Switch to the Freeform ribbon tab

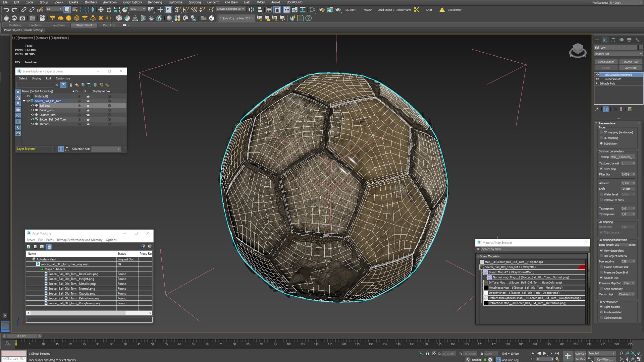pyautogui.click(x=35, y=25)
